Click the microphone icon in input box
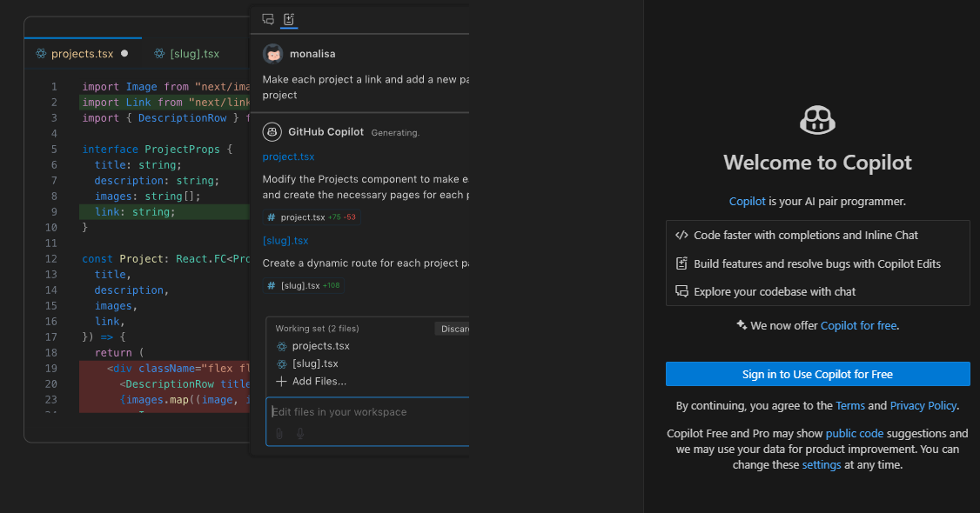This screenshot has width=980, height=513. coord(300,433)
